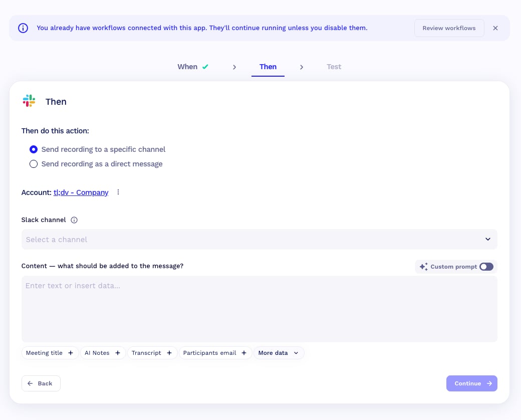This screenshot has height=420, width=521.
Task: Click the Content message question label
Action: tap(102, 266)
